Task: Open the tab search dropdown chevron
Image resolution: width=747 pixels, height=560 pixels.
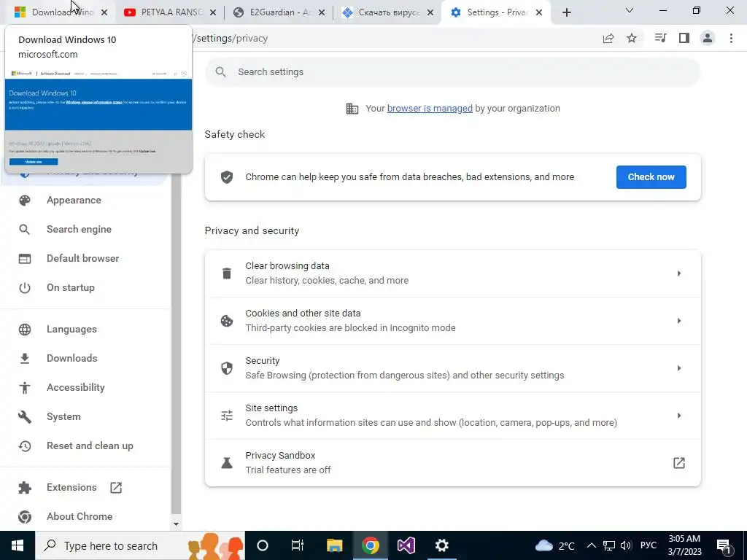Action: (630, 10)
